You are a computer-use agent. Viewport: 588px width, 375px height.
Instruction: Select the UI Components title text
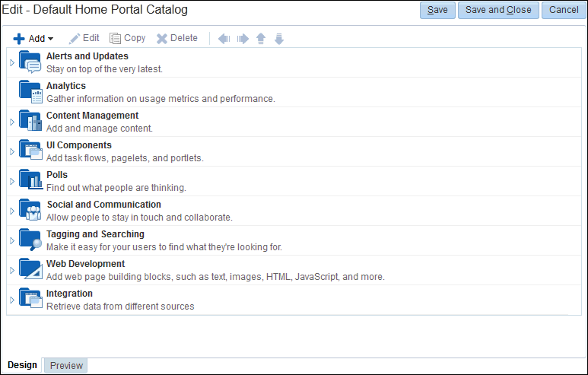tap(79, 145)
